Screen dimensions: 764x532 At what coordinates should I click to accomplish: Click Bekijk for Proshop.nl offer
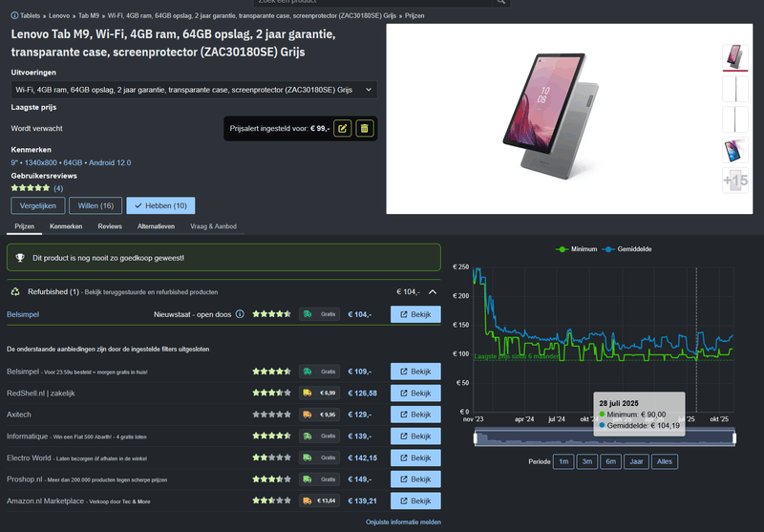(415, 479)
